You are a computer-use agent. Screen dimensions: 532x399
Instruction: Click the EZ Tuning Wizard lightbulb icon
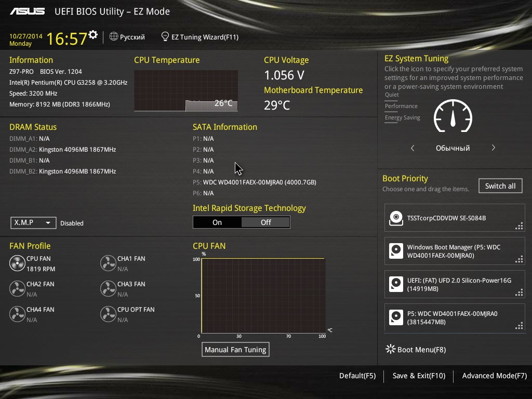click(x=165, y=36)
